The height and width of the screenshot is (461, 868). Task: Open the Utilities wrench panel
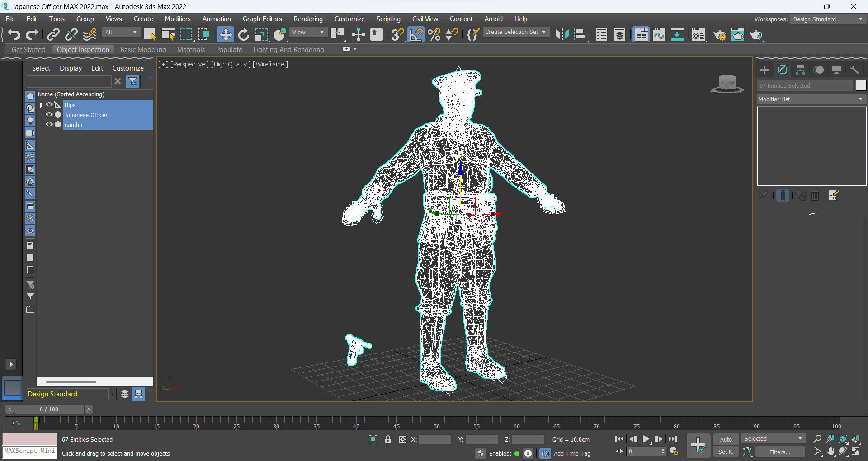tap(854, 70)
